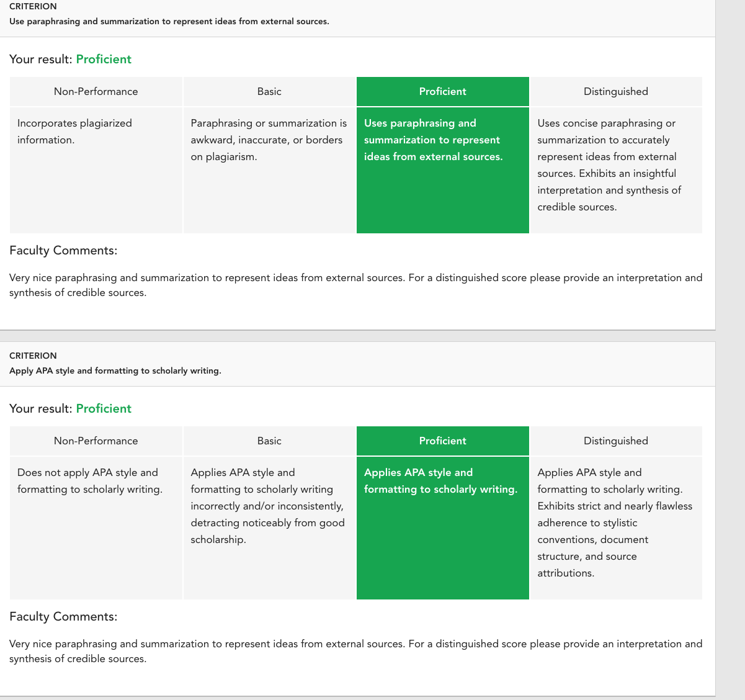
Task: Click the Non-Performance header in first rubric
Action: point(96,91)
